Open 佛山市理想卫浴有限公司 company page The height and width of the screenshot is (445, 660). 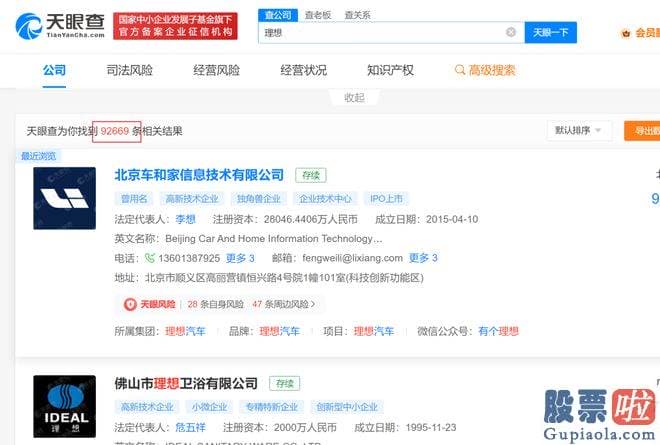(x=186, y=383)
